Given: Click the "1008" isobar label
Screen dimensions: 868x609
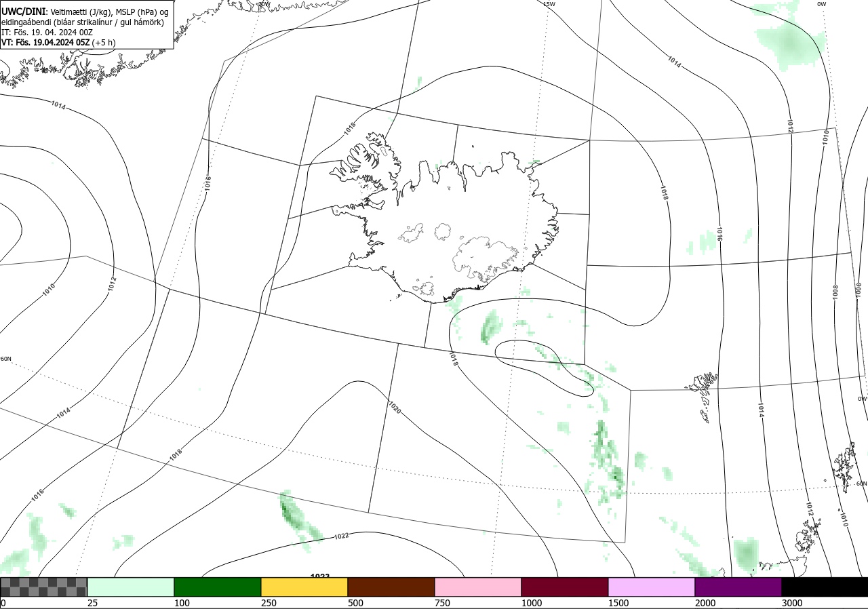Looking at the screenshot, I should pos(835,291).
